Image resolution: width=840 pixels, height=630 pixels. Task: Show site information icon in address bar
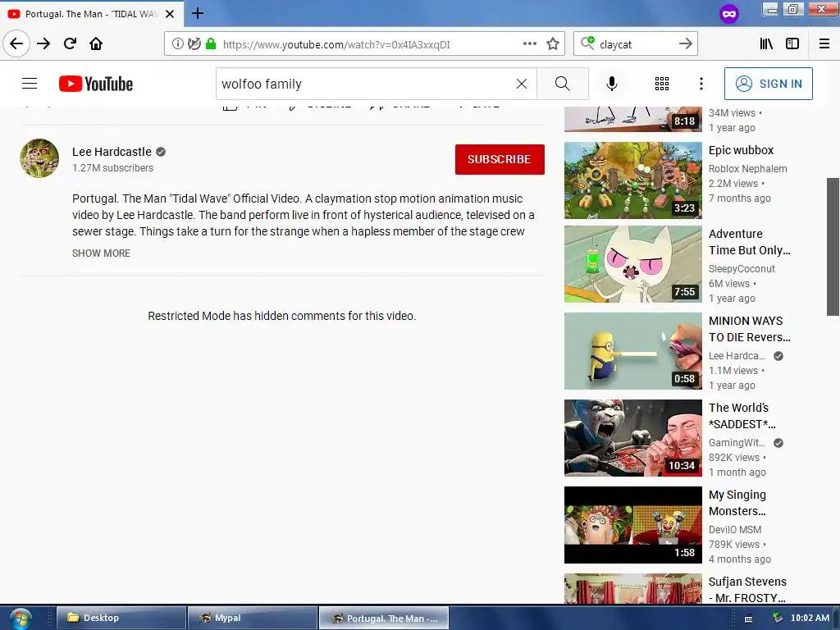pos(177,44)
